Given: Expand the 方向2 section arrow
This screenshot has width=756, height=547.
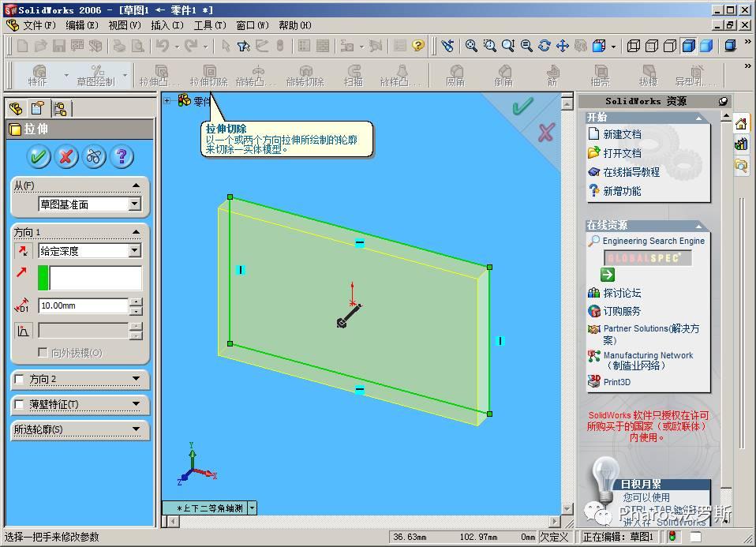Looking at the screenshot, I should coord(137,379).
